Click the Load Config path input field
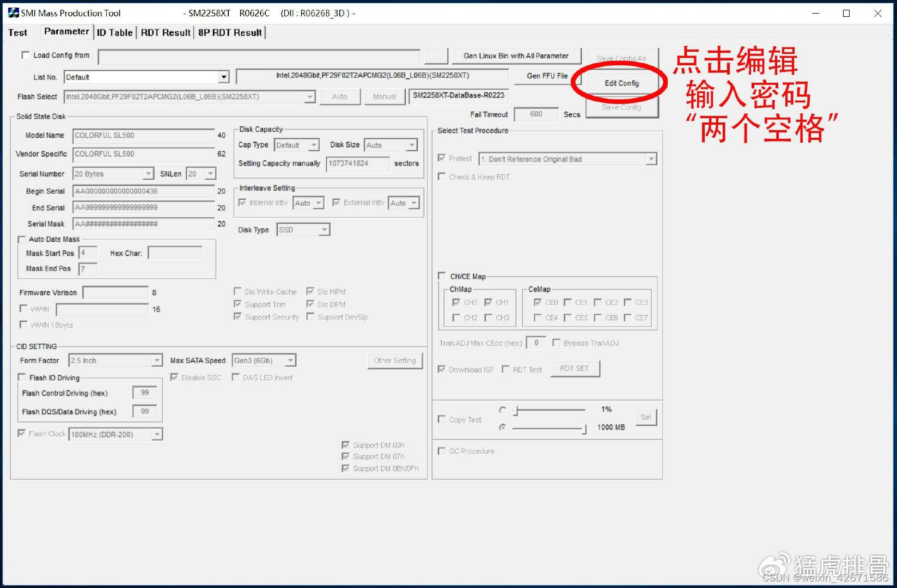 pyautogui.click(x=259, y=57)
